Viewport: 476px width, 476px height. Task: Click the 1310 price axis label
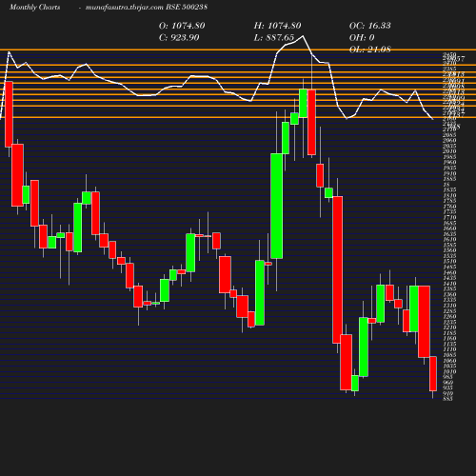(x=449, y=306)
